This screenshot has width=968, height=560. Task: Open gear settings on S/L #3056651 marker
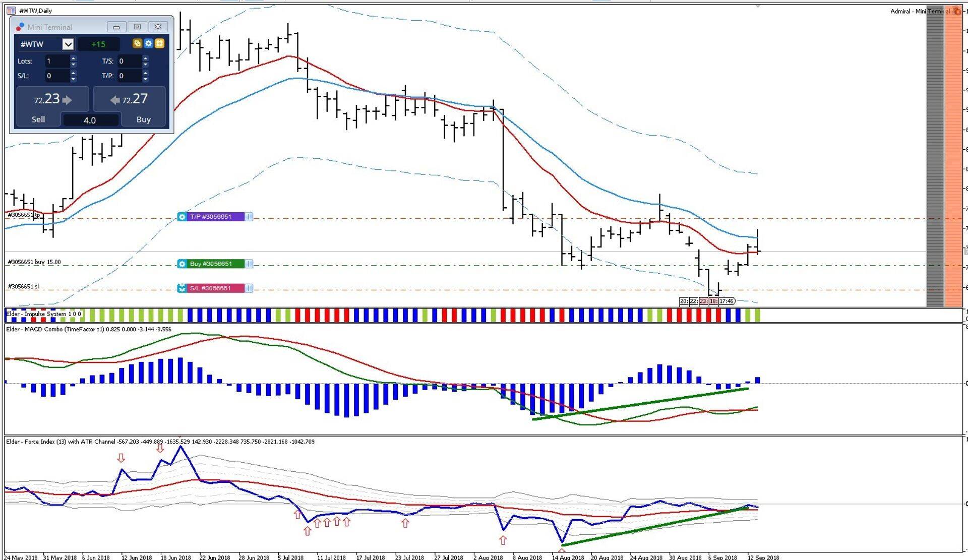coord(182,288)
